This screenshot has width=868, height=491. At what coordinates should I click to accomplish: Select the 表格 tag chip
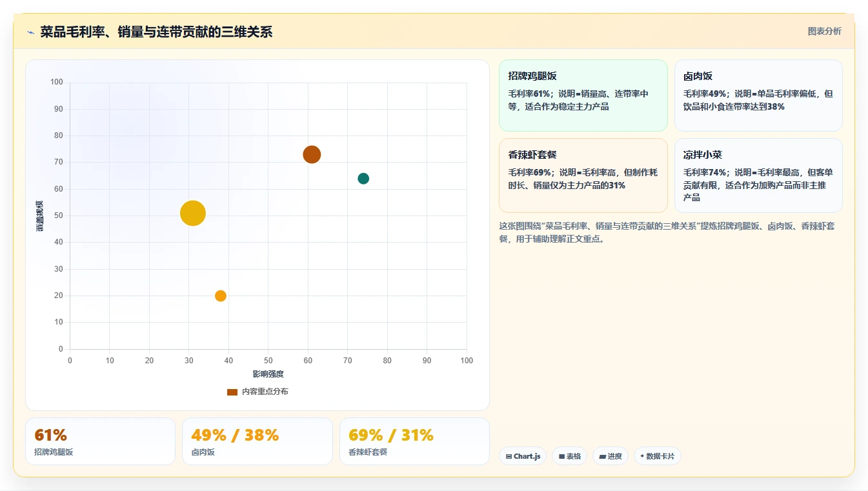tap(570, 456)
